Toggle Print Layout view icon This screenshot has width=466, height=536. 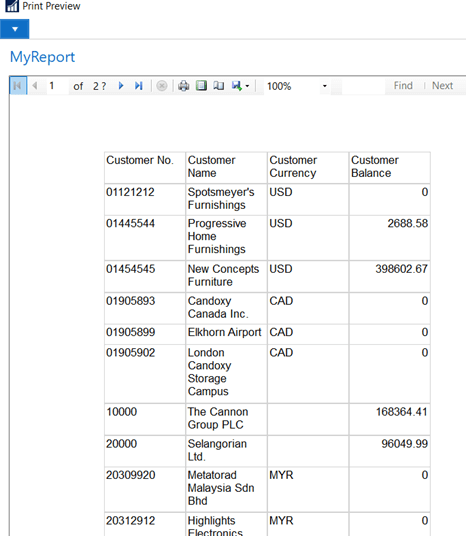(201, 85)
